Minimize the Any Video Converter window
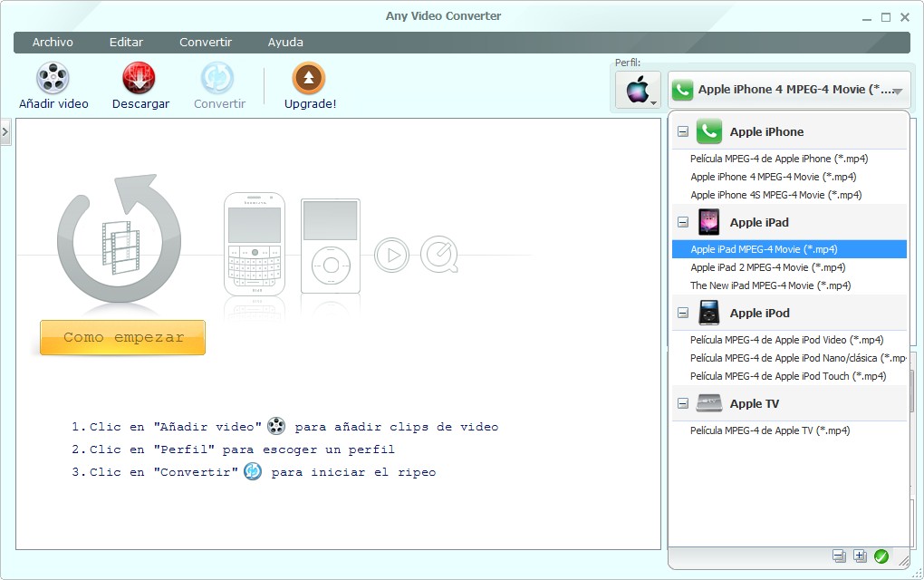Screen dimensions: 924x580 point(867,18)
